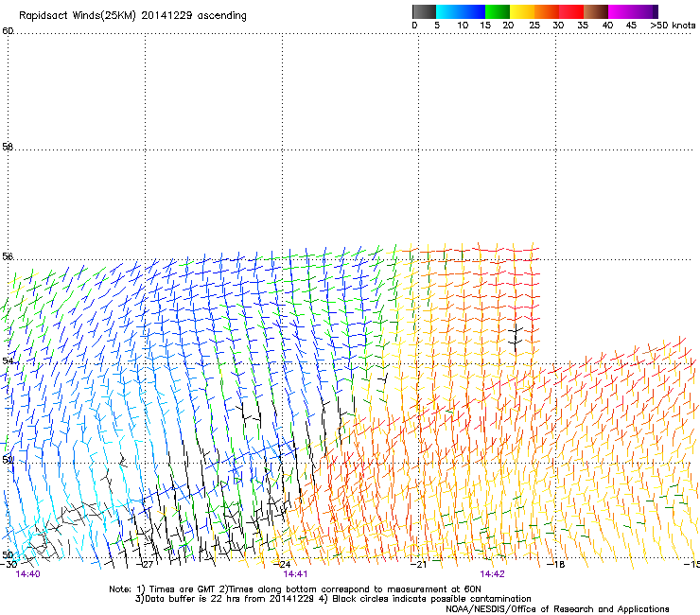The height and width of the screenshot is (615, 700).
Task: Click the 'NOAA/NESDIS/Office of Research and Applications' credit
Action: (557, 609)
